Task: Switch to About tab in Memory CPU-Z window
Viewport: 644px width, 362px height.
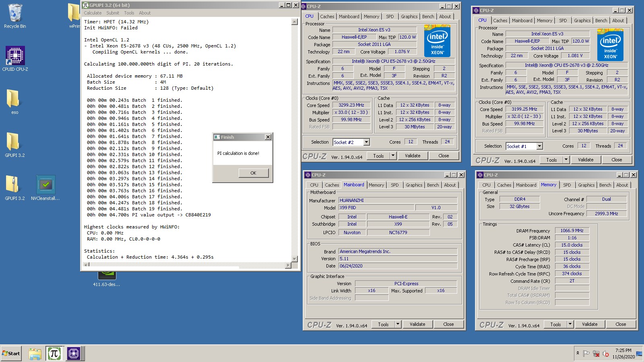Action: 622,185
